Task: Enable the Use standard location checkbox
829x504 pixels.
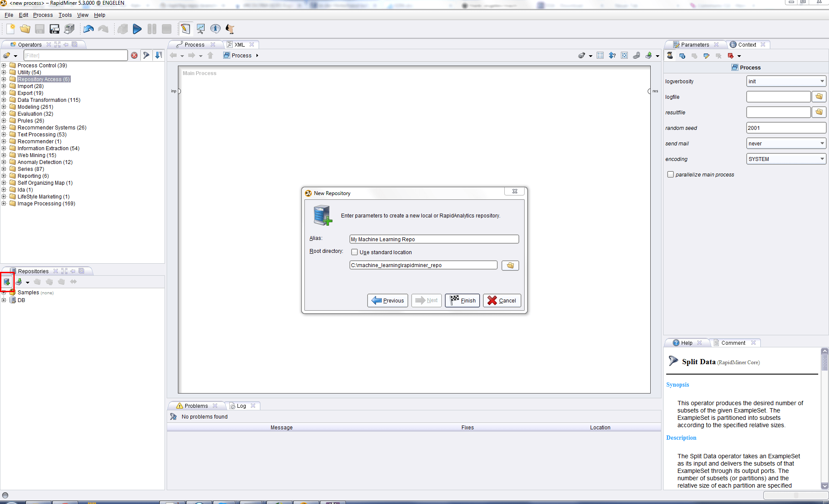Action: tap(354, 252)
